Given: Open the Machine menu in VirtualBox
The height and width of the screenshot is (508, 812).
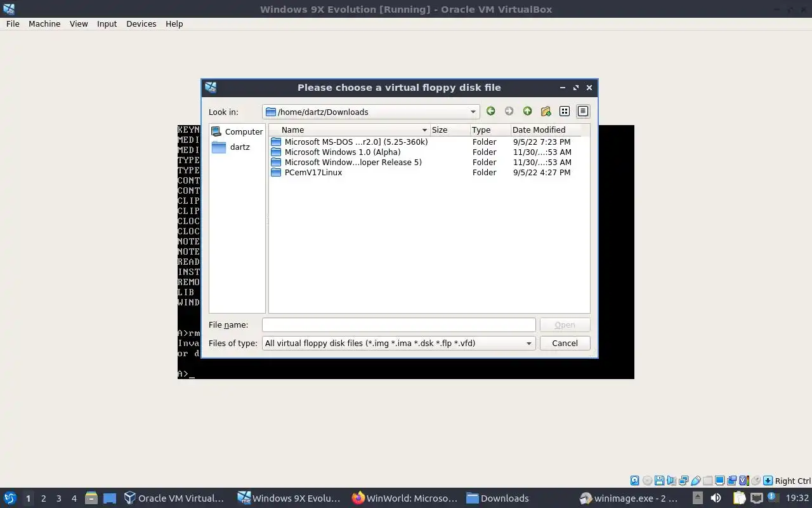Looking at the screenshot, I should tap(44, 23).
